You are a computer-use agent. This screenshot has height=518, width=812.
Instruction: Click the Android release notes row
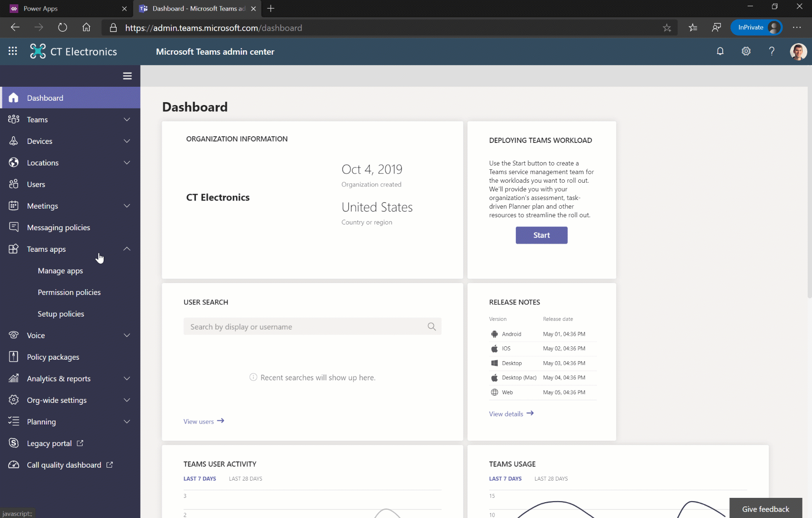click(542, 334)
